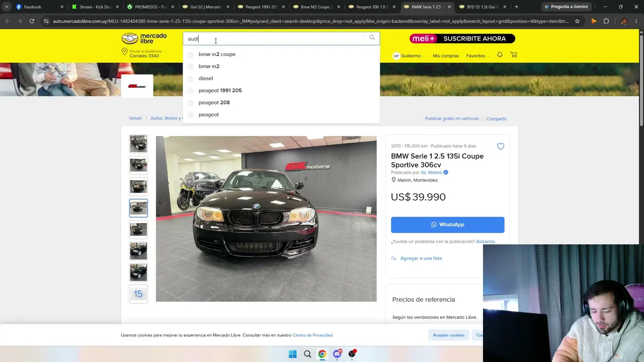Switch to the Peugeot 306 1.9 tab
The width and height of the screenshot is (644, 362).
pyautogui.click(x=371, y=7)
